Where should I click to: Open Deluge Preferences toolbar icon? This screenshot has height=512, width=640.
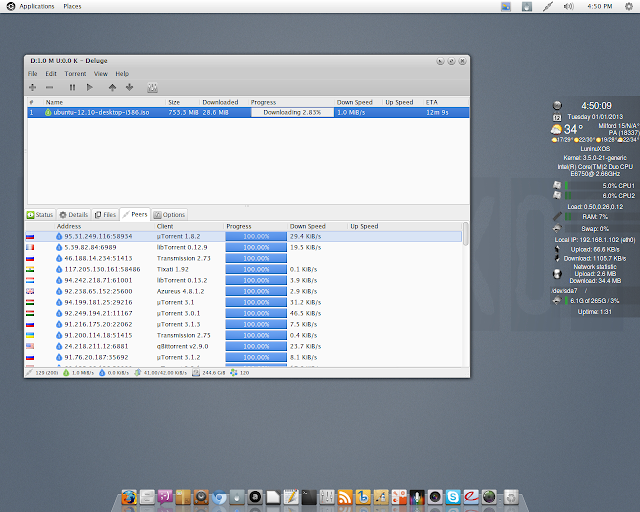pos(152,87)
